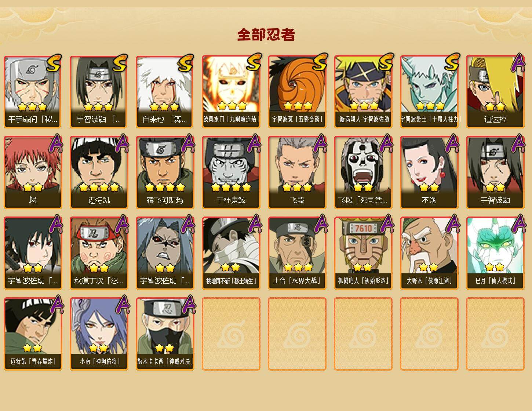532x411 pixels.
Task: Select the 机械鸣人「初始形态」 card
Action: point(363,253)
